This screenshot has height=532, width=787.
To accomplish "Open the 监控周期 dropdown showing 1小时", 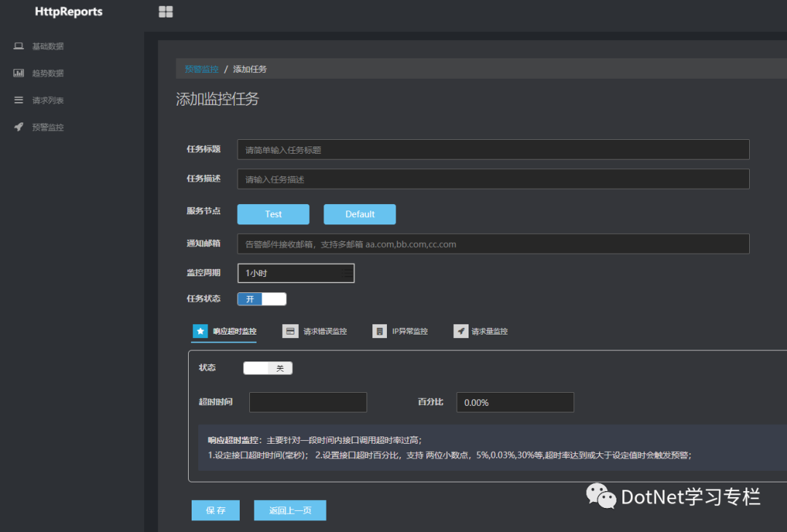I will click(x=296, y=273).
